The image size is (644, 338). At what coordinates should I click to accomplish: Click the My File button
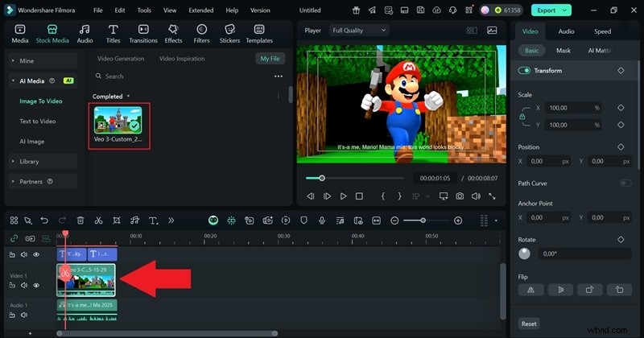(270, 58)
